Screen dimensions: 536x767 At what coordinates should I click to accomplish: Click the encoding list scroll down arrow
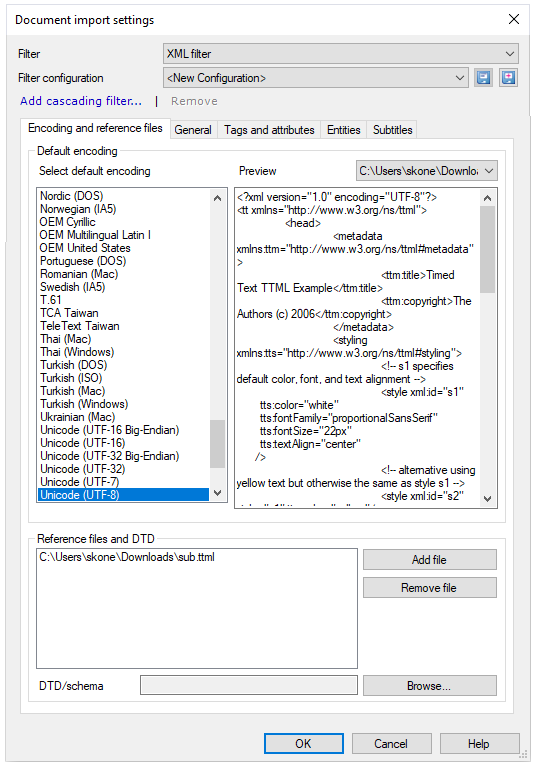[x=218, y=493]
